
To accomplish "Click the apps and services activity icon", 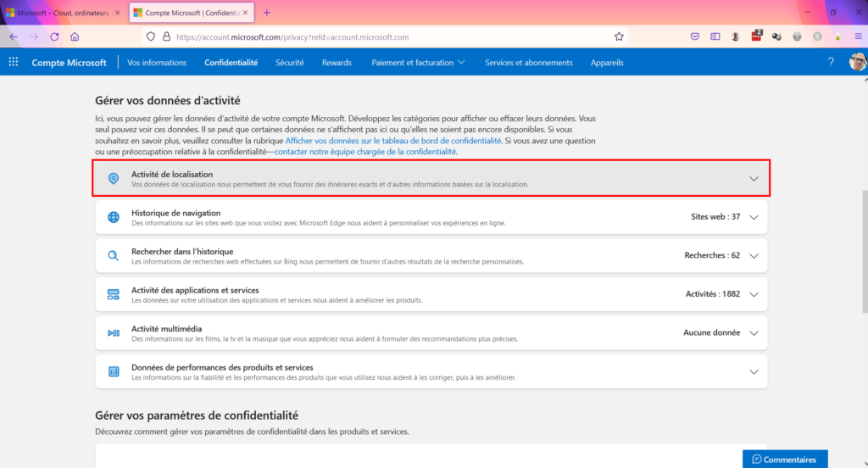I will 114,294.
